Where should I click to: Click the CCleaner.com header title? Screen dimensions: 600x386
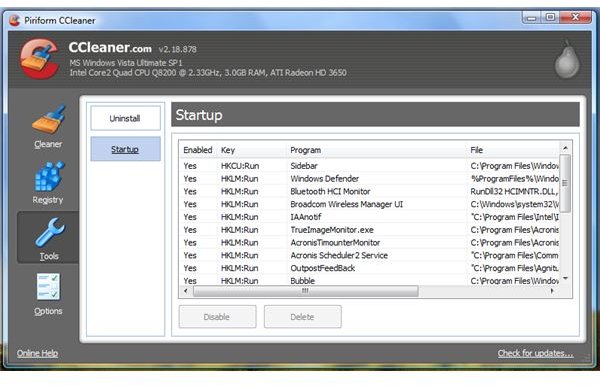110,47
